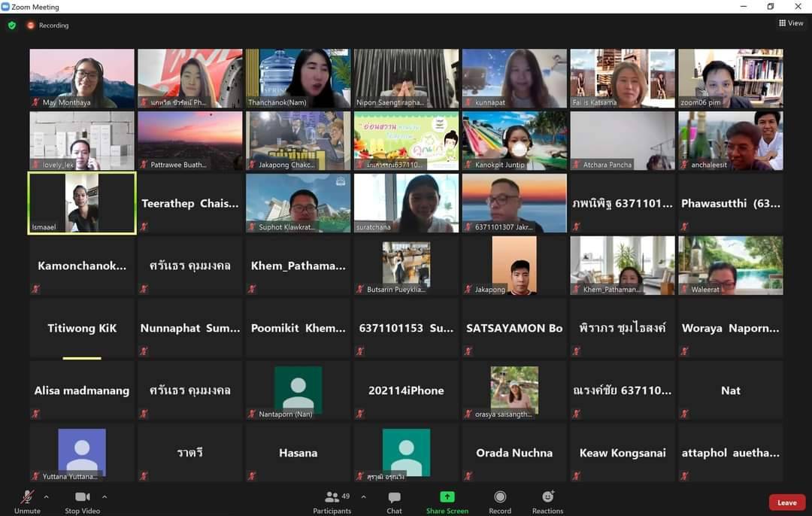
Task: Expand audio options arrow beside Unmute
Action: point(47,496)
